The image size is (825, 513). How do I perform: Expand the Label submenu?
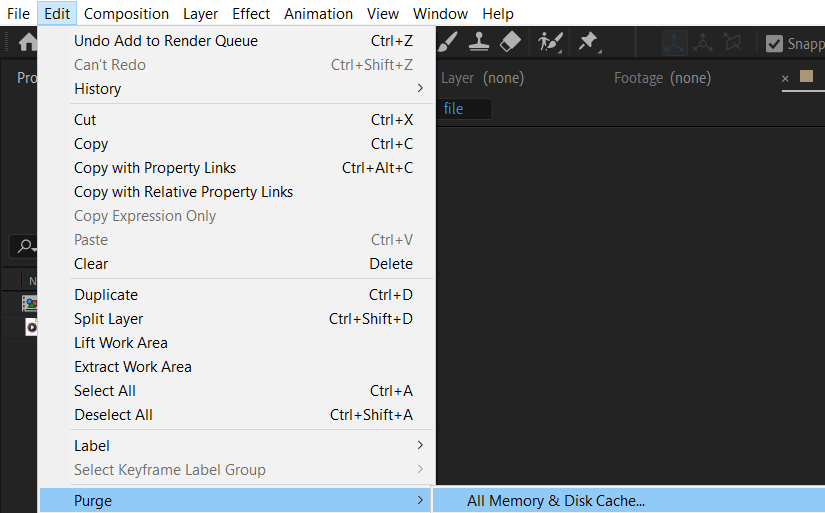point(248,446)
